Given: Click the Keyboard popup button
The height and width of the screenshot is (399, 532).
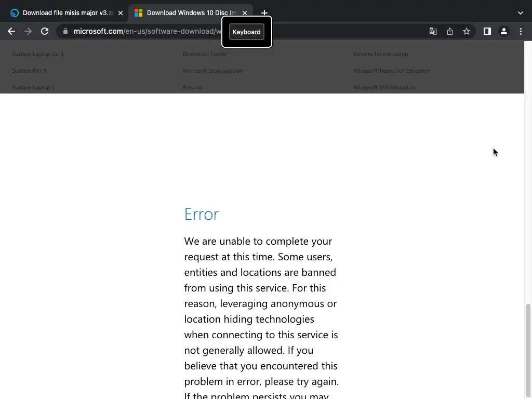Looking at the screenshot, I should [x=247, y=32].
